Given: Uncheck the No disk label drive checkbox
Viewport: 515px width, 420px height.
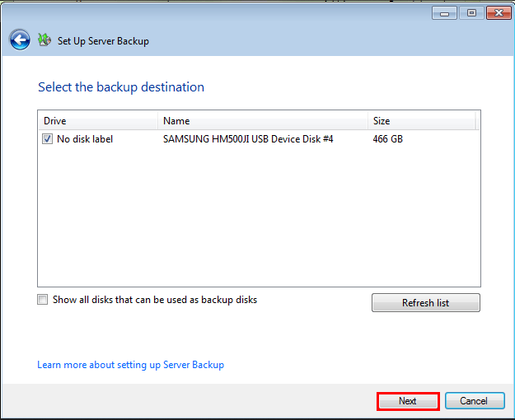Looking at the screenshot, I should [x=47, y=139].
